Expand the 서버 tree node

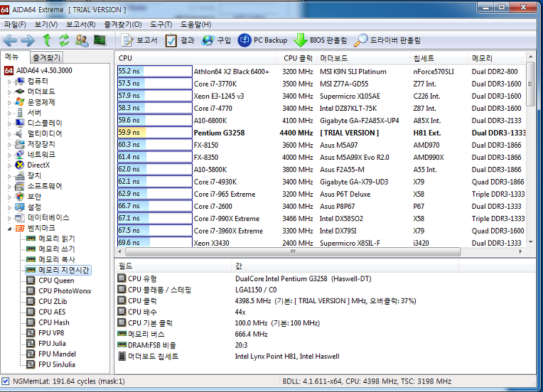point(10,113)
